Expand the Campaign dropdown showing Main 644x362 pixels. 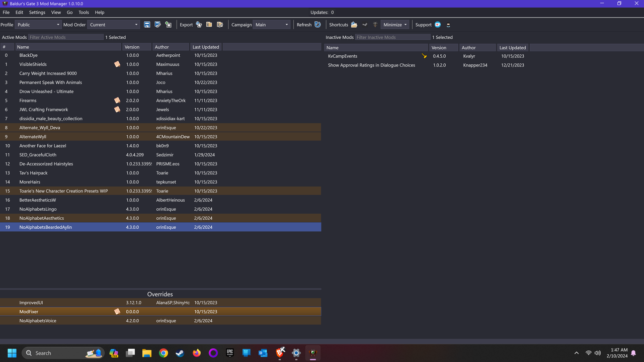point(271,24)
